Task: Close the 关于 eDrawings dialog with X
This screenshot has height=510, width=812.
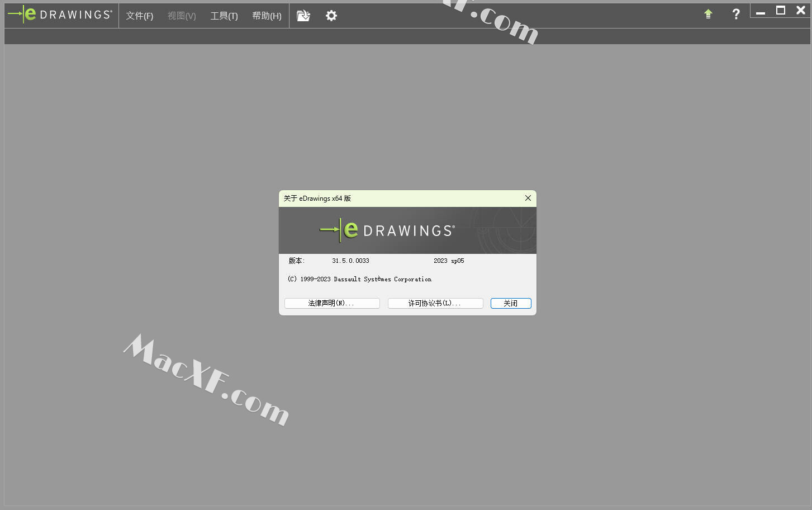Action: (528, 198)
